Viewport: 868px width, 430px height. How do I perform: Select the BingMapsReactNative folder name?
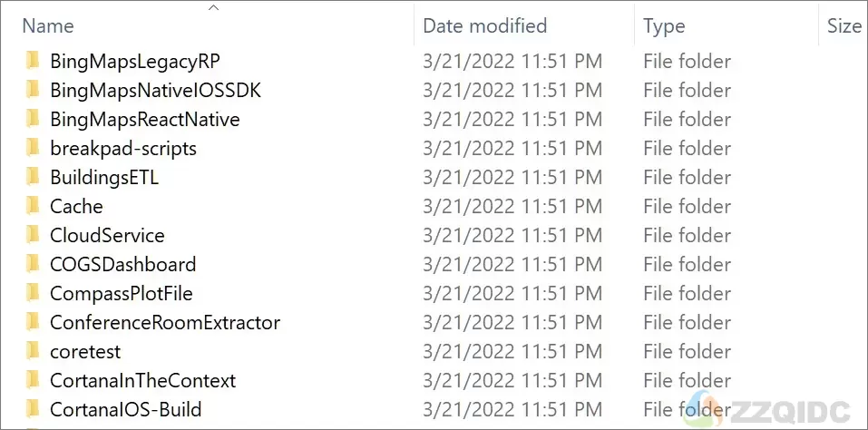(x=145, y=120)
